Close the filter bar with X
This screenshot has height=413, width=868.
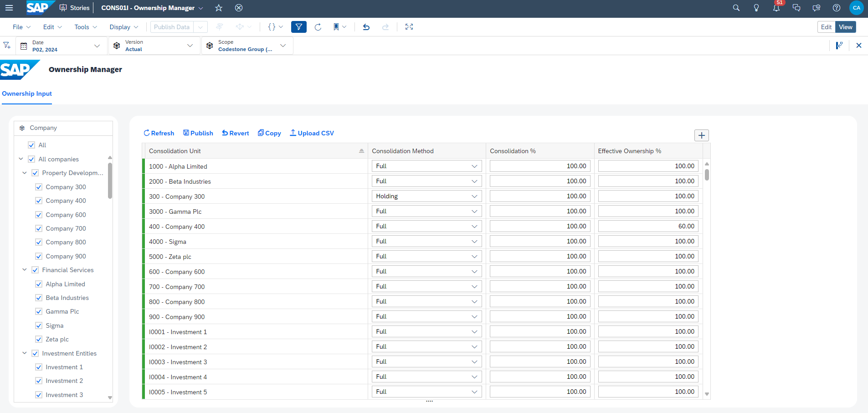click(x=859, y=45)
